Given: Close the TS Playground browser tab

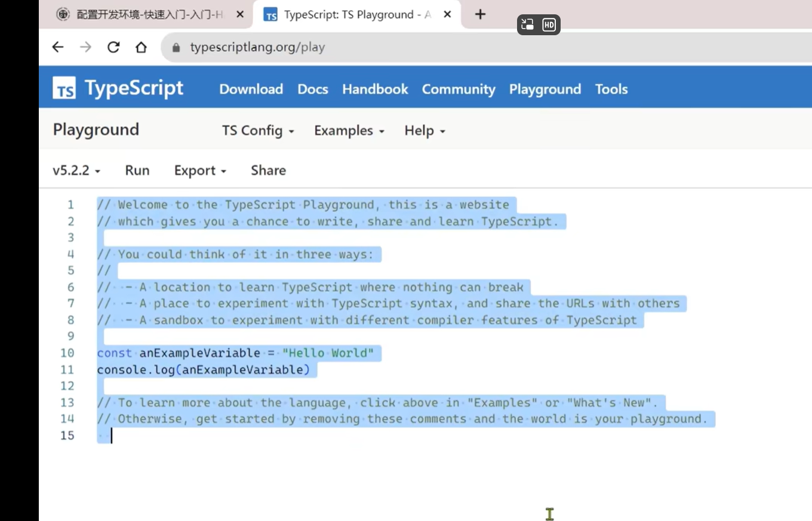Looking at the screenshot, I should pyautogui.click(x=447, y=14).
